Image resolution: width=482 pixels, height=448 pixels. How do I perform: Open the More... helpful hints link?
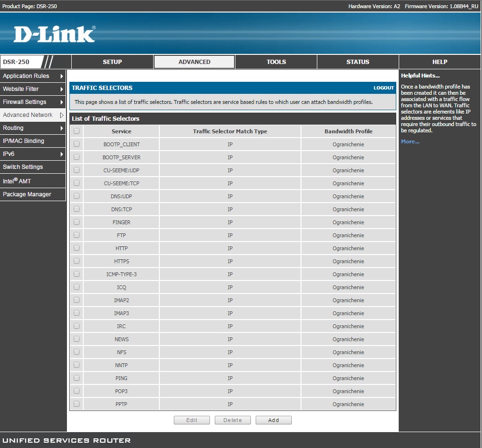(410, 141)
